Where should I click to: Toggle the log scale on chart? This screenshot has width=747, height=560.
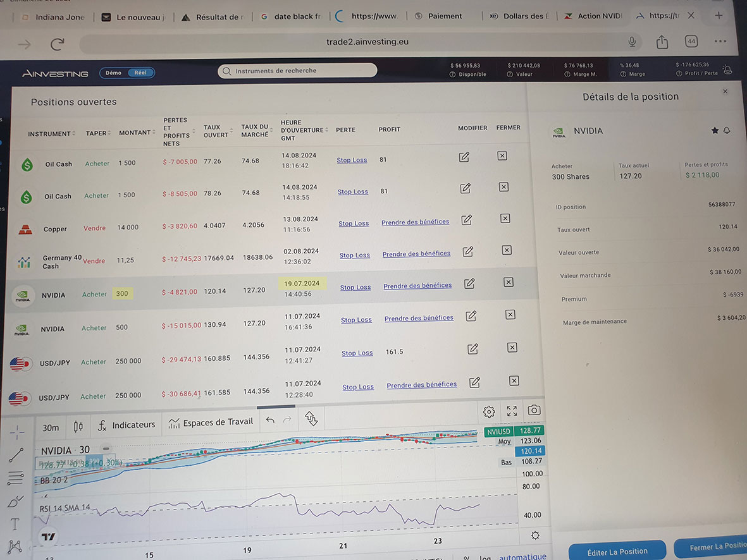485,557
